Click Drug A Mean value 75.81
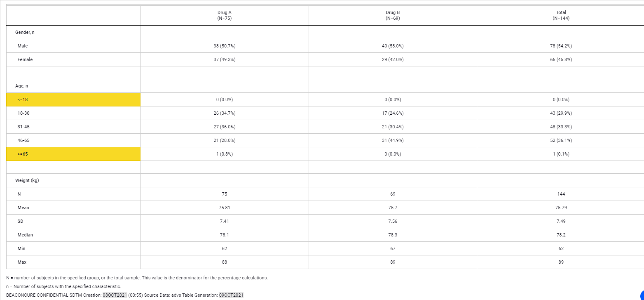 [224, 208]
